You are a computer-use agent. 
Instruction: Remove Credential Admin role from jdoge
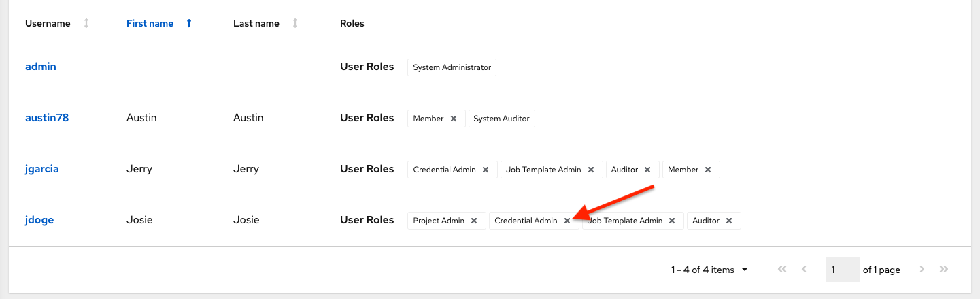click(x=567, y=221)
